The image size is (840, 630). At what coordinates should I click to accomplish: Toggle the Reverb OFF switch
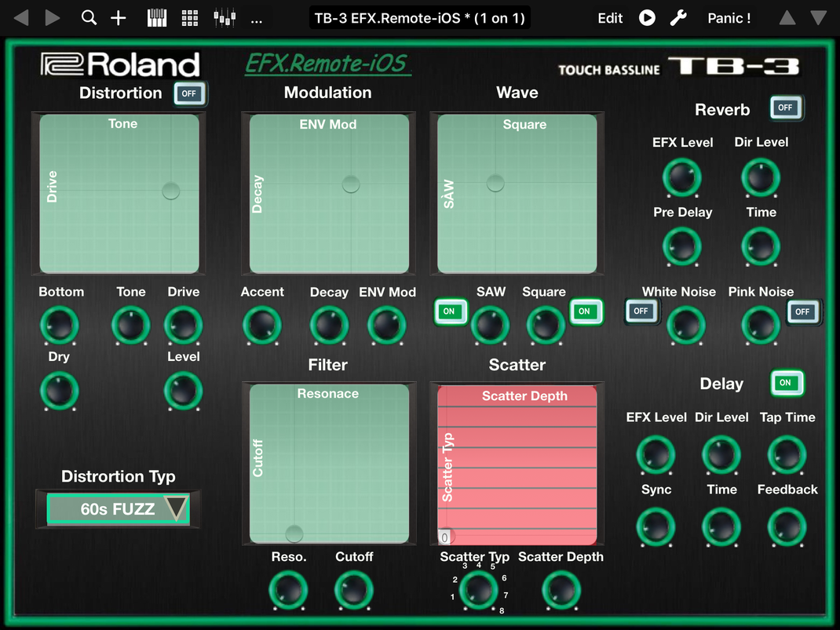pyautogui.click(x=785, y=107)
